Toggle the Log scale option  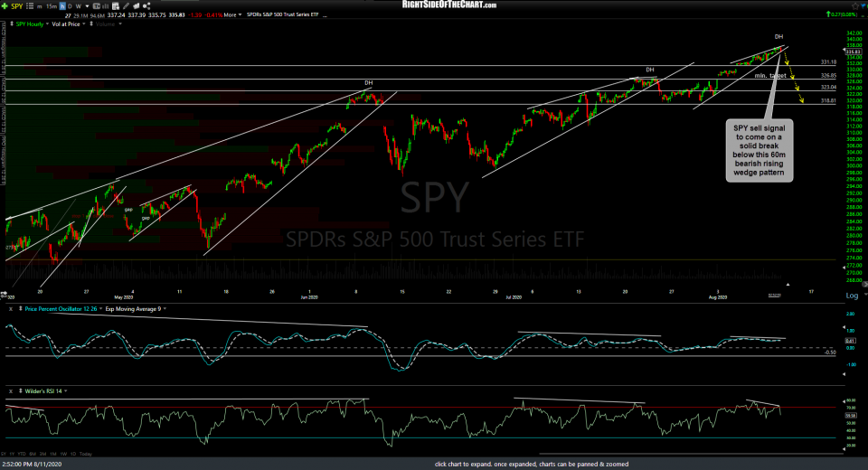coord(852,296)
